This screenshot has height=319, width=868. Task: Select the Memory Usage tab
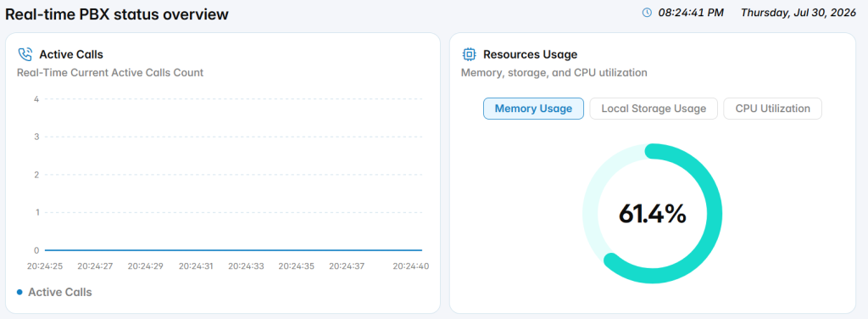(533, 109)
